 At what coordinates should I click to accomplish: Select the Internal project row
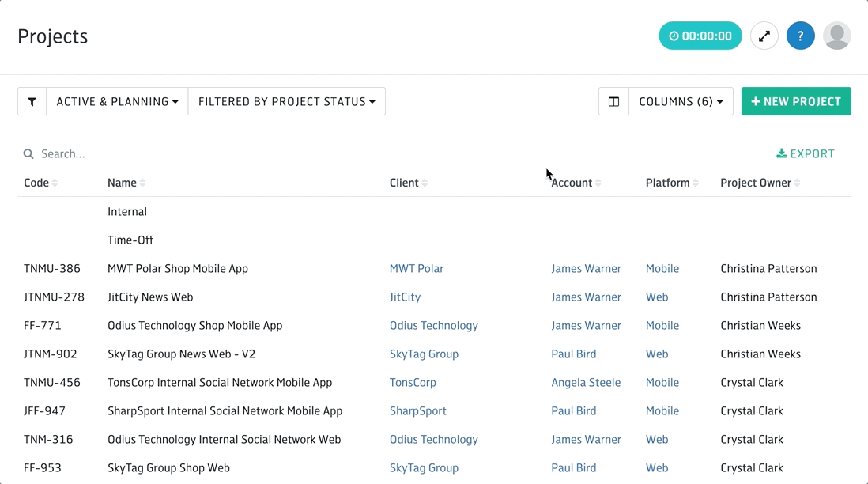(434, 211)
